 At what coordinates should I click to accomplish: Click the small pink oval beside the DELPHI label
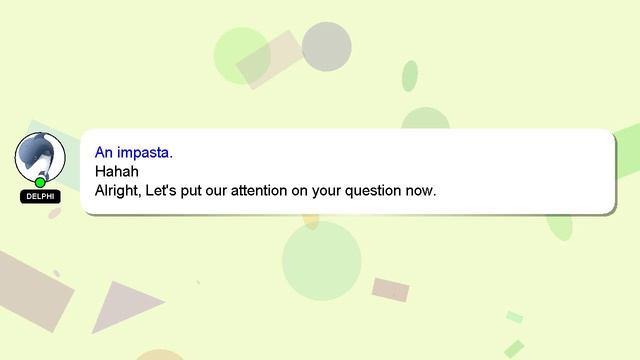pos(55,213)
